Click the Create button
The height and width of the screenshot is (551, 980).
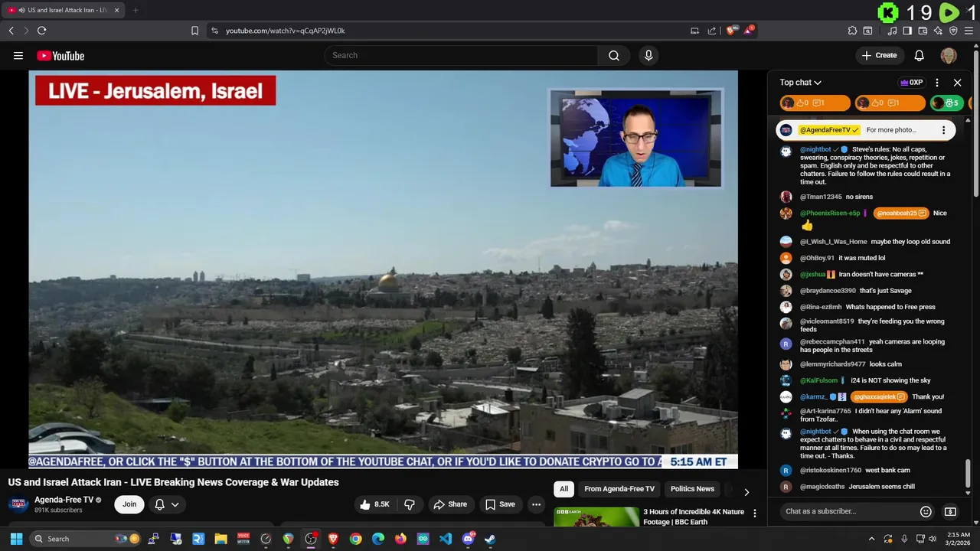point(879,55)
